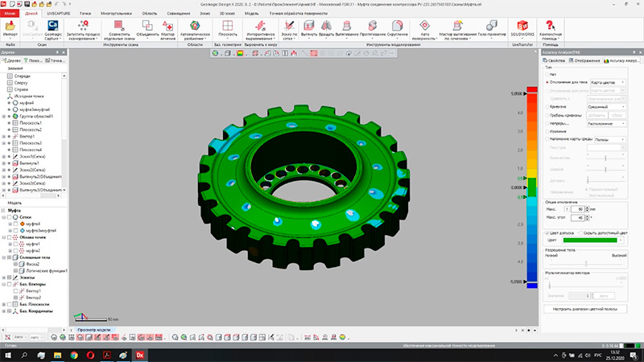Select the Нет type radio button

click(547, 74)
